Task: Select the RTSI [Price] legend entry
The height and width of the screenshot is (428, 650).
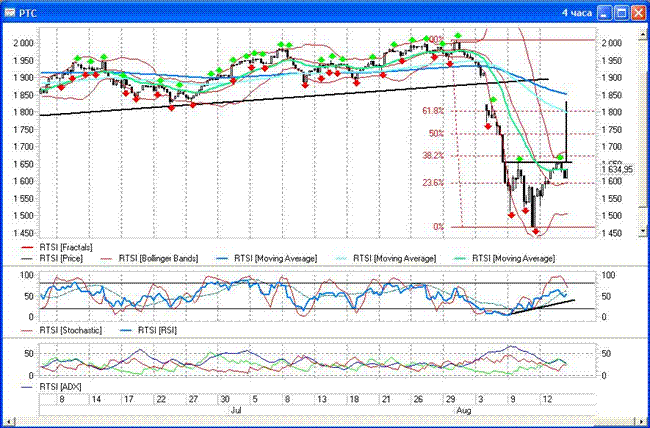Action: coord(51,258)
